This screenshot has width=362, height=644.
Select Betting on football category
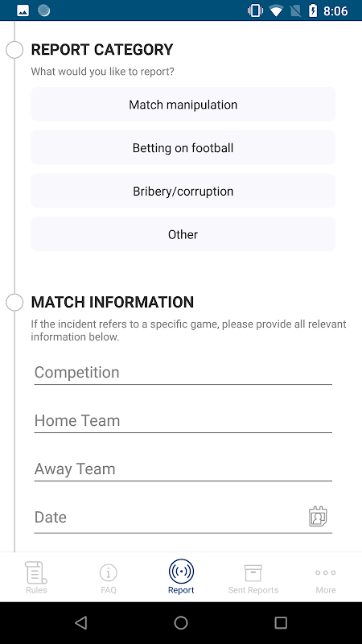tap(183, 148)
